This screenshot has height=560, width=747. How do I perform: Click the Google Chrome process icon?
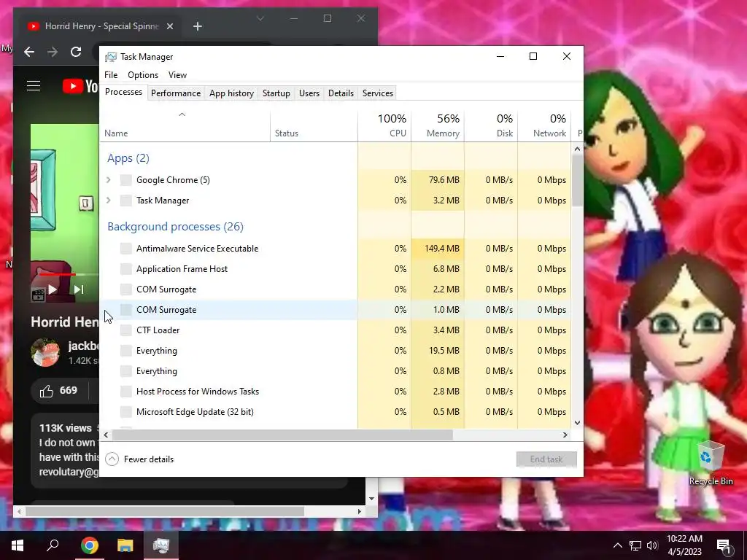pos(125,180)
